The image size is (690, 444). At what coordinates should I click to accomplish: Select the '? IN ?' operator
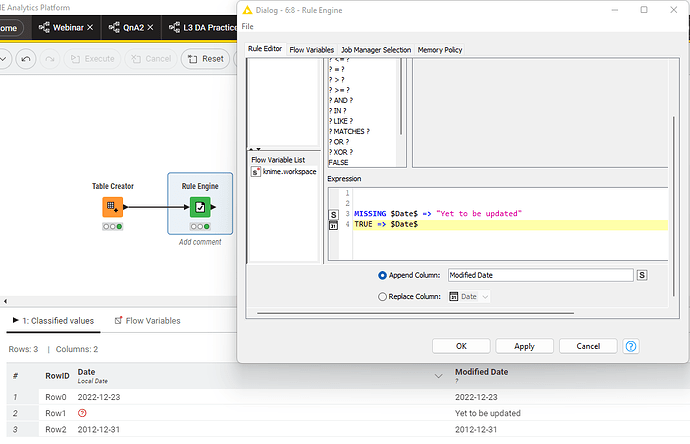(338, 110)
